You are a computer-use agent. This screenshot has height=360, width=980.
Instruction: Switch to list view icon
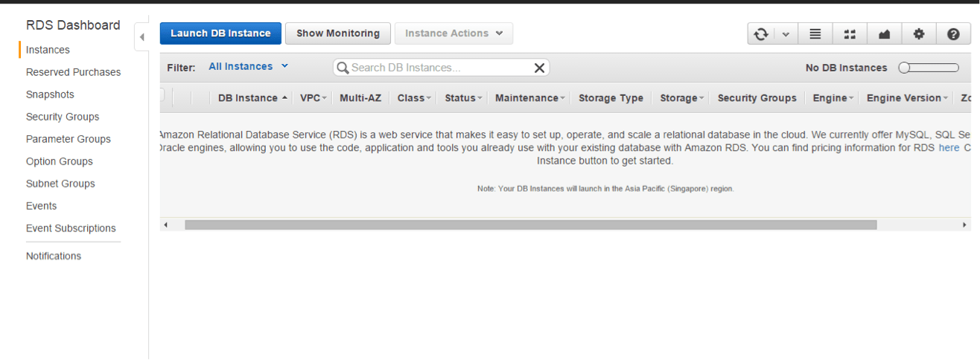(x=815, y=34)
